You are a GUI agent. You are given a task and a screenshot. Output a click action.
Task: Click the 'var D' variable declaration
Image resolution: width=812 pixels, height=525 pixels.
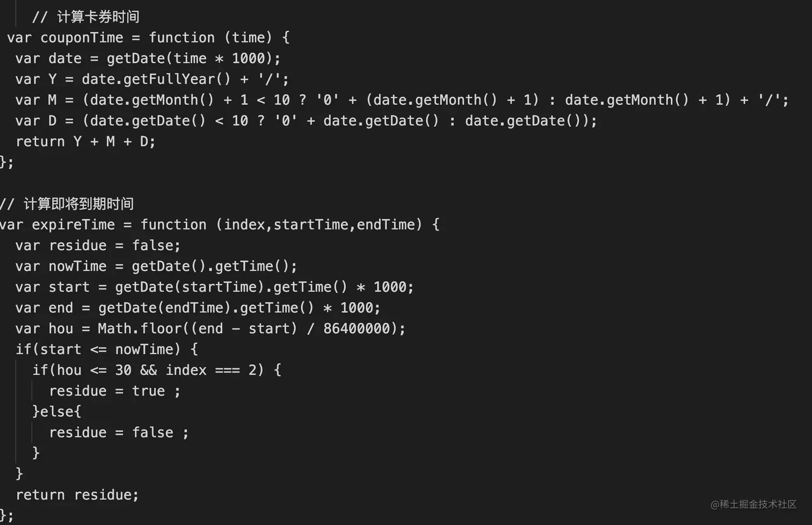pos(36,121)
